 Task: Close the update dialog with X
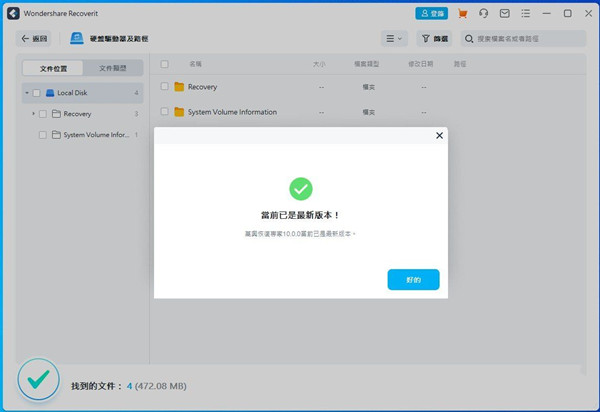point(439,135)
